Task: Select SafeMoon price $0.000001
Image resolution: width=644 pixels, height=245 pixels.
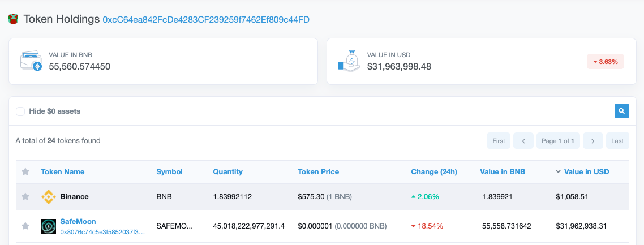Action: click(x=315, y=226)
